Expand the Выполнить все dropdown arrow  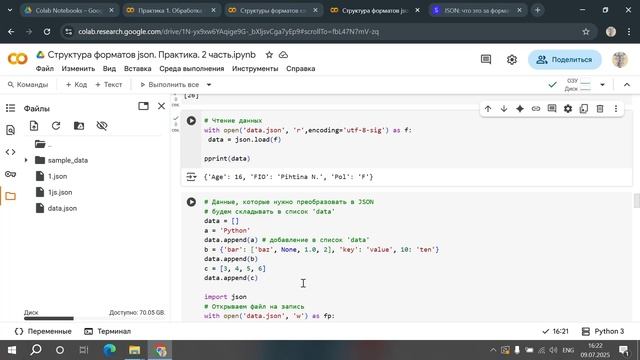(209, 84)
